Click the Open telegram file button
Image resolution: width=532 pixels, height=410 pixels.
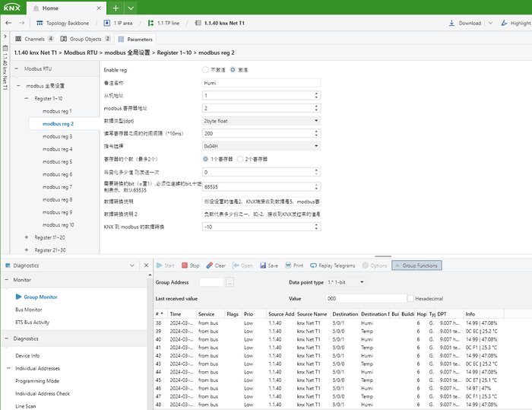click(242, 265)
